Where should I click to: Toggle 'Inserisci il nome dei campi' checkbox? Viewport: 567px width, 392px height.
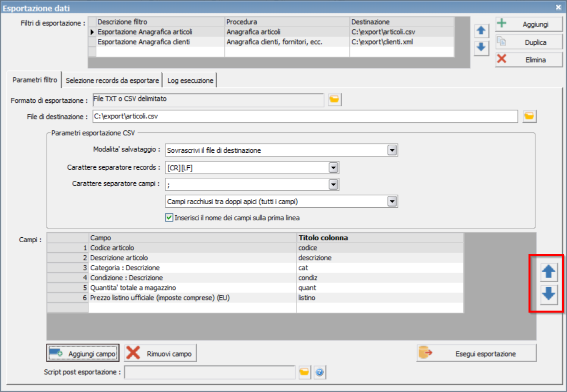(169, 218)
